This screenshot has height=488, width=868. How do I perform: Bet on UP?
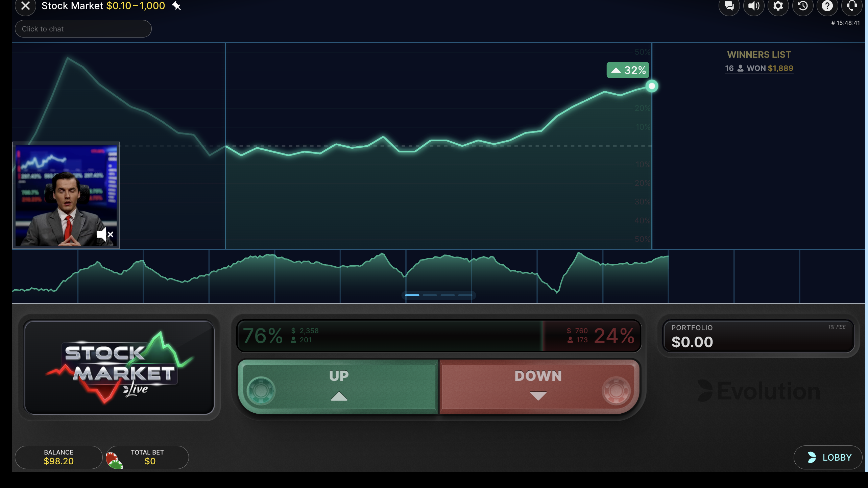pyautogui.click(x=338, y=386)
